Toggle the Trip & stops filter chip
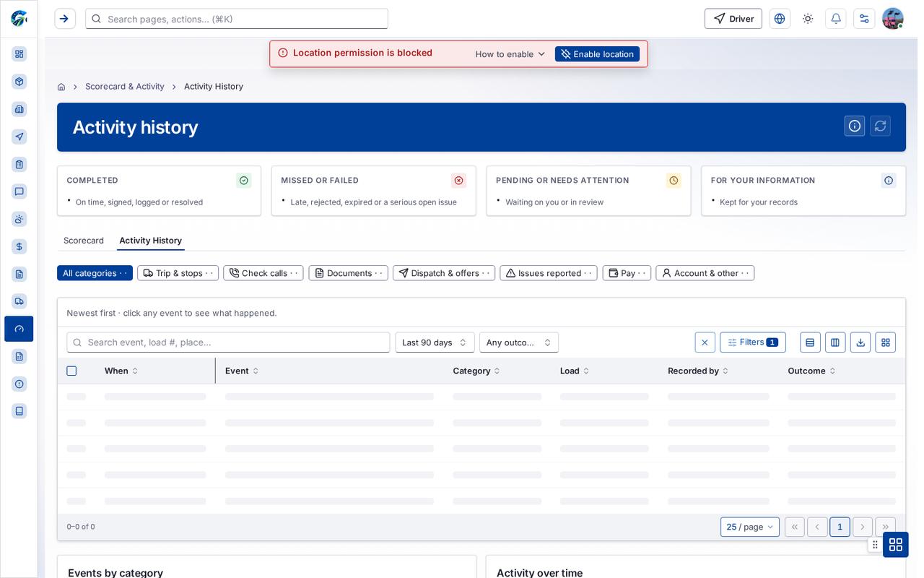 tap(178, 273)
